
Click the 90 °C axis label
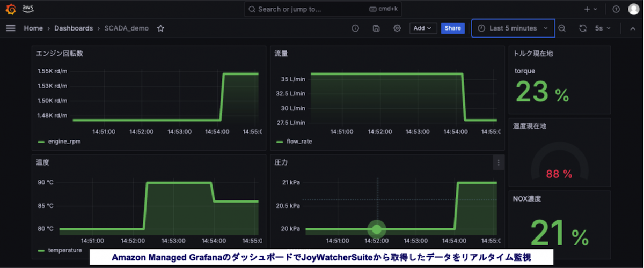tap(46, 183)
